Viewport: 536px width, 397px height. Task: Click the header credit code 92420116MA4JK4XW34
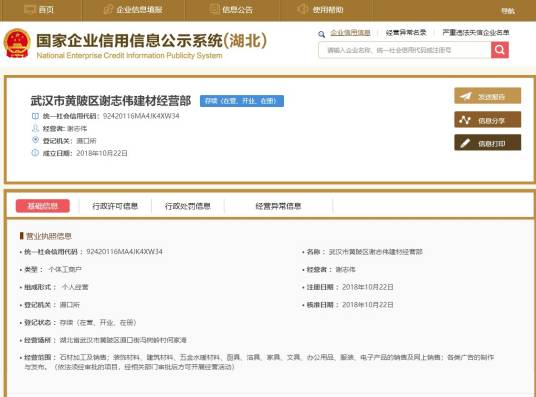(x=141, y=116)
